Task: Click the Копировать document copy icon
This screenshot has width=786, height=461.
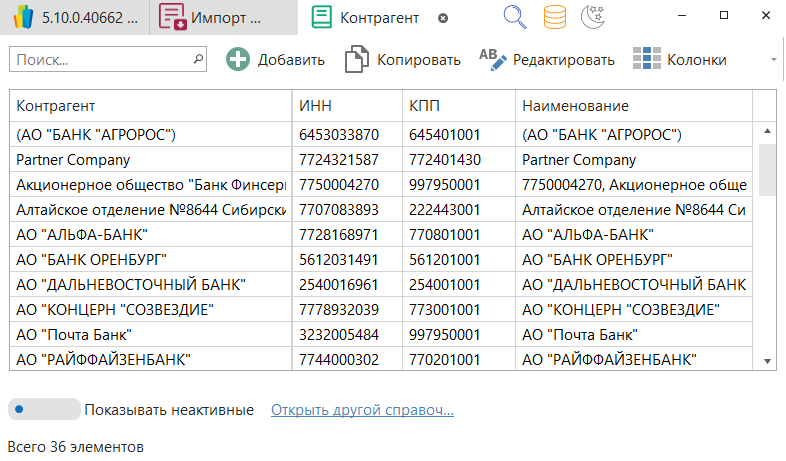Action: [x=356, y=59]
